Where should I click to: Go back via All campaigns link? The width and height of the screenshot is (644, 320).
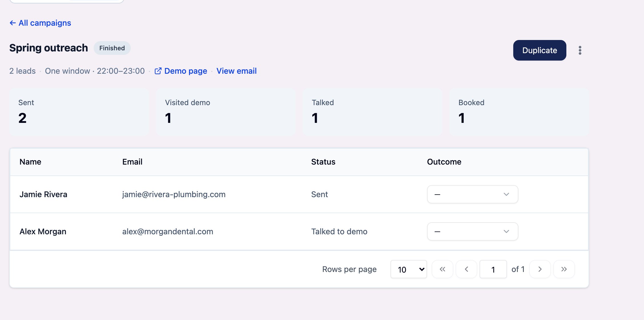40,23
